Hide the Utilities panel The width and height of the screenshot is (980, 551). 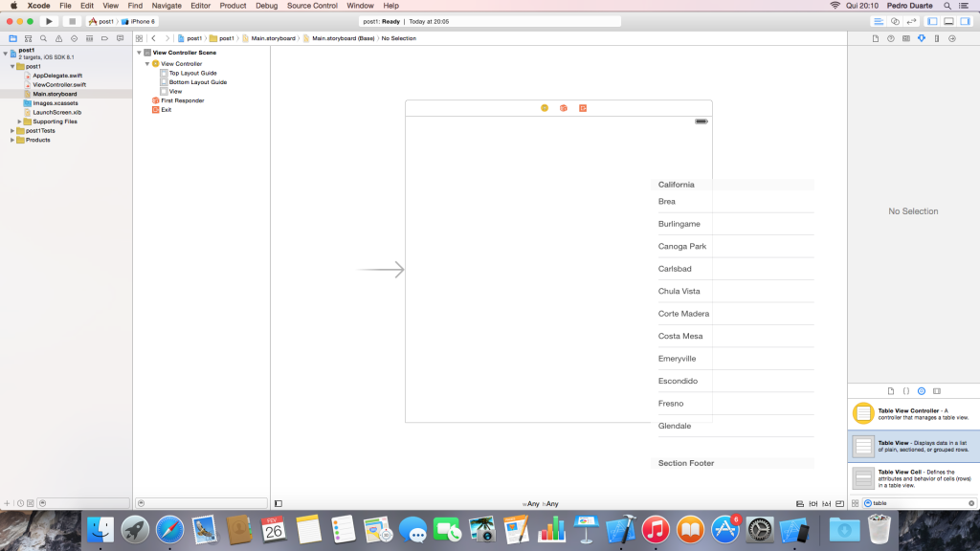965,21
